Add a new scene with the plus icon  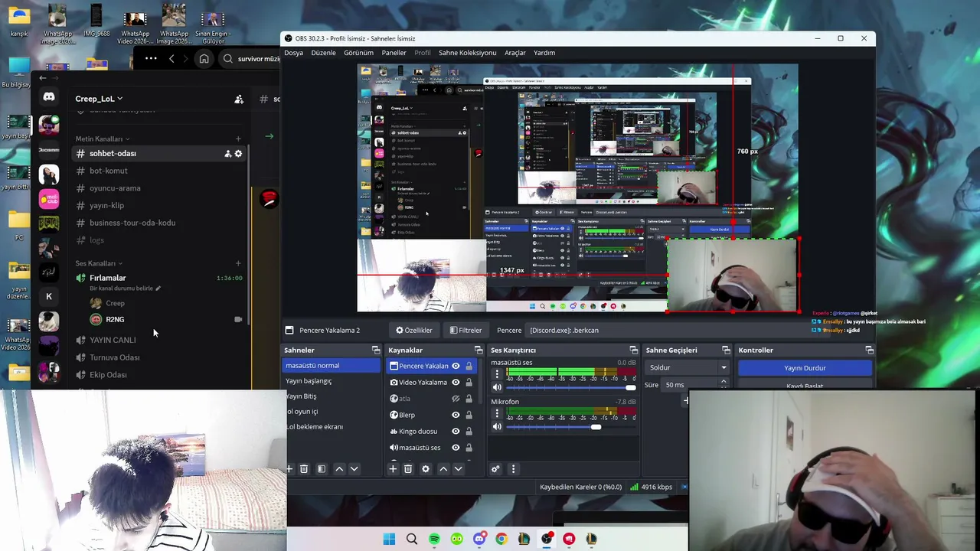[x=289, y=469]
